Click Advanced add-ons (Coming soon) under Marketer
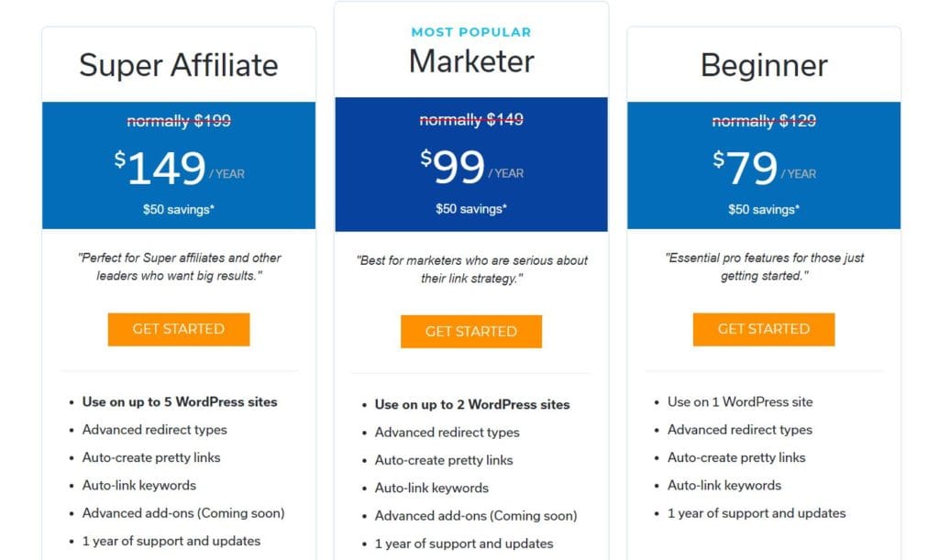This screenshot has width=939, height=560. [477, 516]
